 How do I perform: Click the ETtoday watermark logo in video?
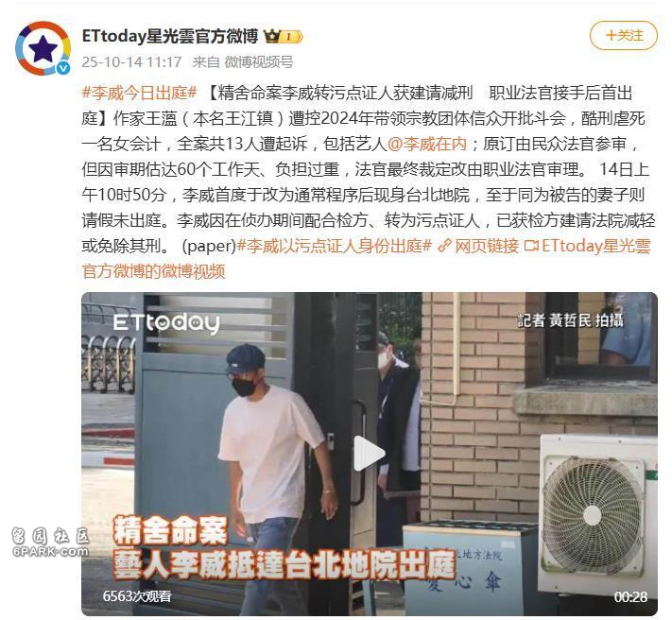166,323
